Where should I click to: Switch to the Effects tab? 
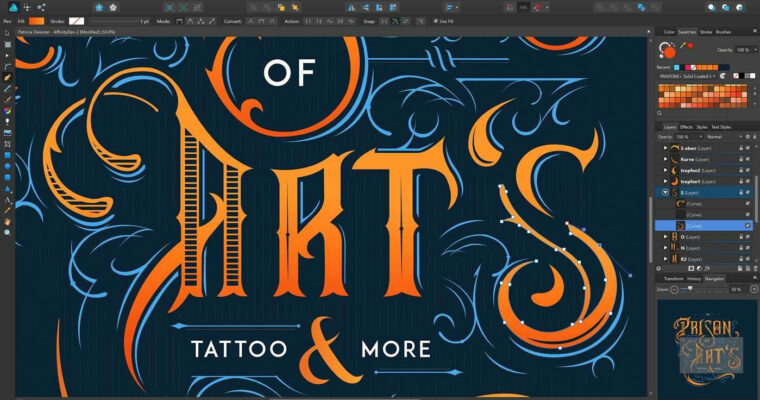686,127
